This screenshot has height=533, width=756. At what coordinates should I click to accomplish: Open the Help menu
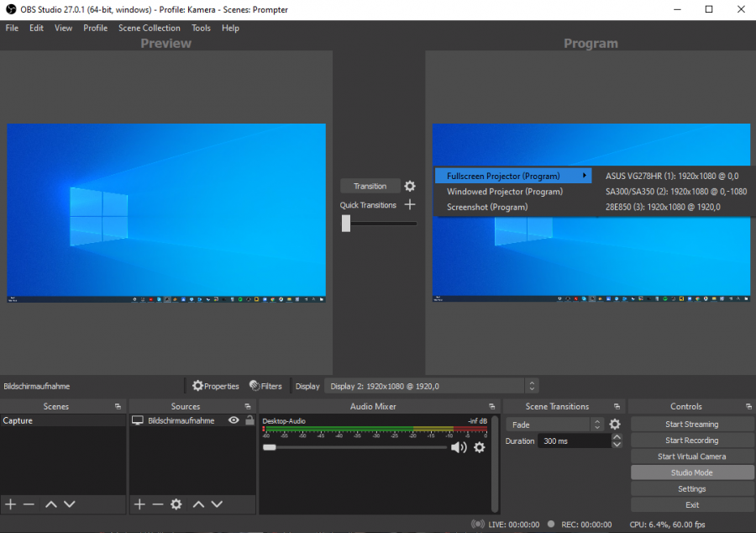tap(230, 28)
